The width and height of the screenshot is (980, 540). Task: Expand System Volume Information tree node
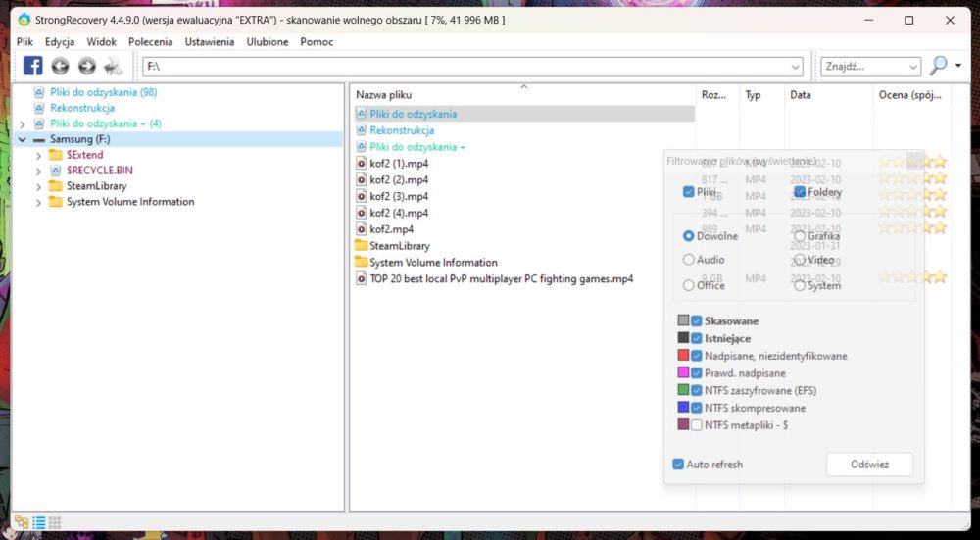point(39,202)
